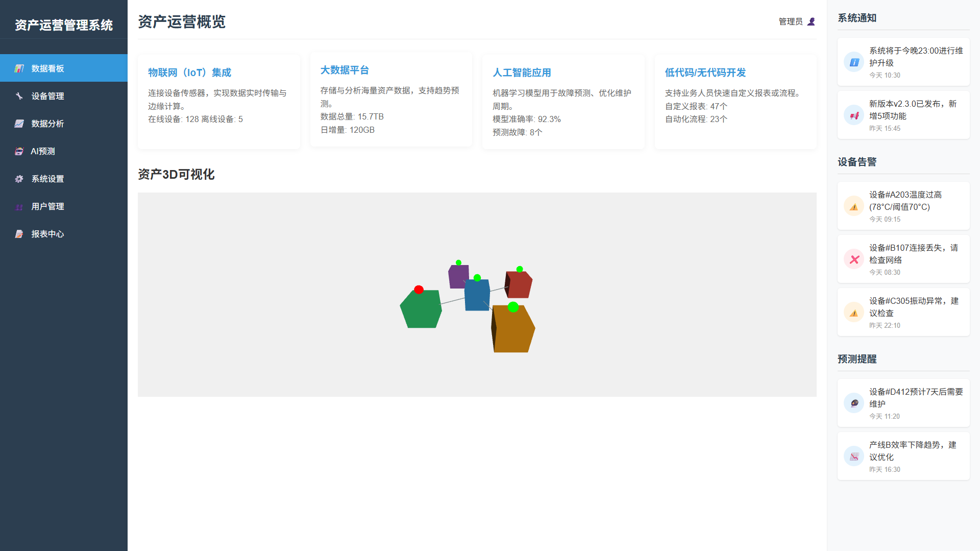
Task: Click the admin user profile icon
Action: coord(811,21)
